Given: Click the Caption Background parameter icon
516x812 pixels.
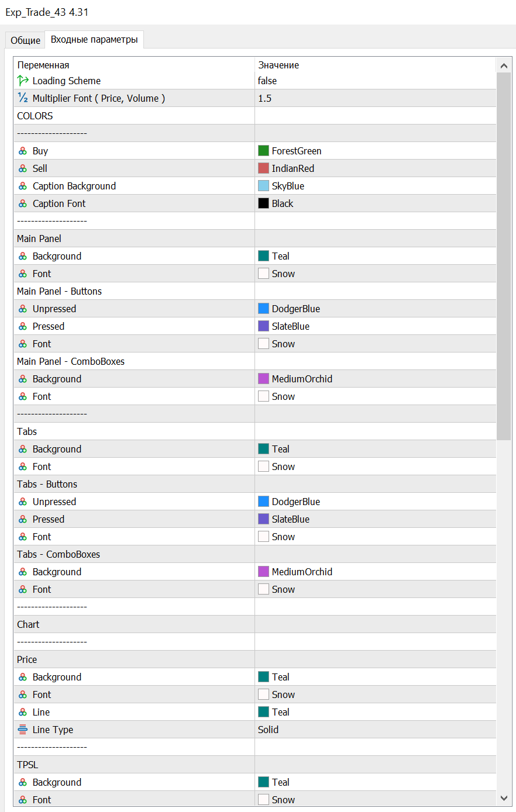Looking at the screenshot, I should tap(23, 186).
